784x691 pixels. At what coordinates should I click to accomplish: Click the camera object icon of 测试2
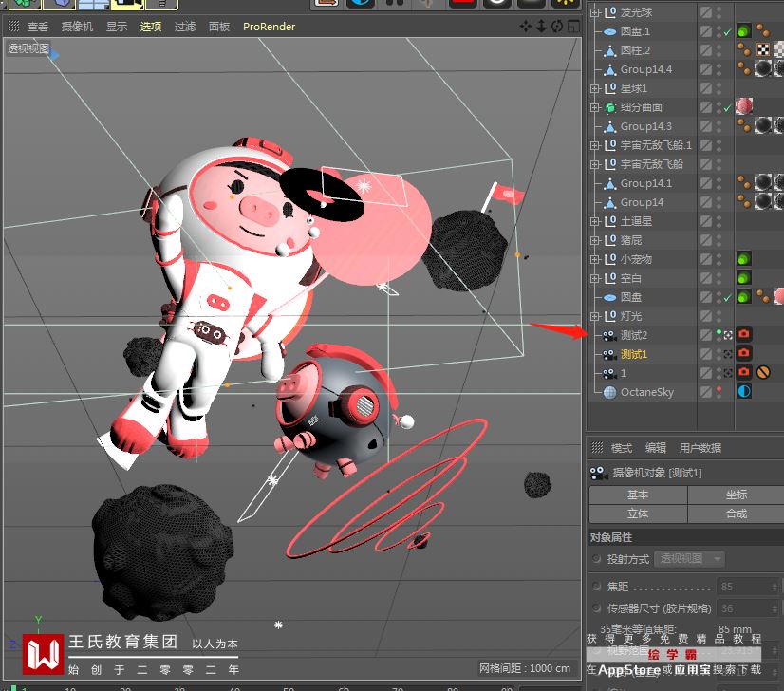[609, 335]
